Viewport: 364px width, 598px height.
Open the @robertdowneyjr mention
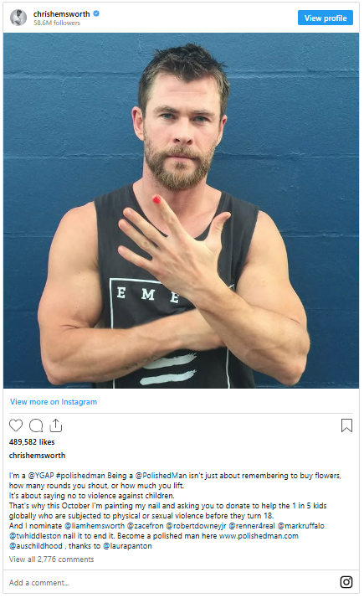(196, 526)
